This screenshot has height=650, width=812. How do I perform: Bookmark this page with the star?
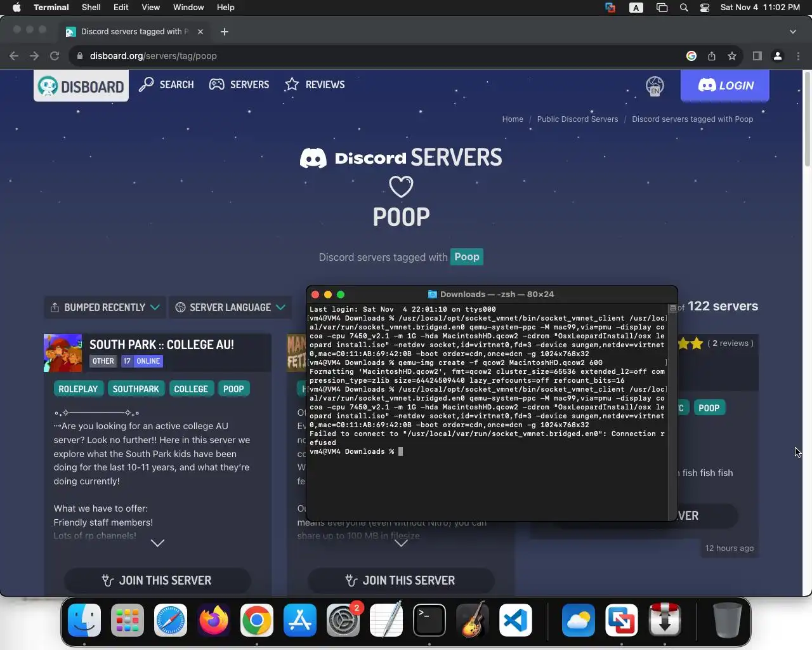tap(732, 56)
